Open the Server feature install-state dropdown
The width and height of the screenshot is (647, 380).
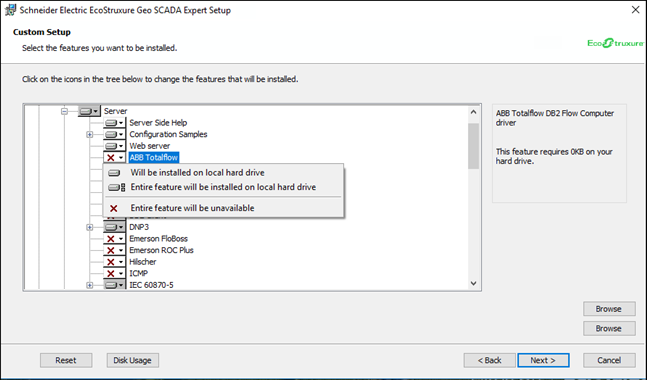pyautogui.click(x=90, y=111)
